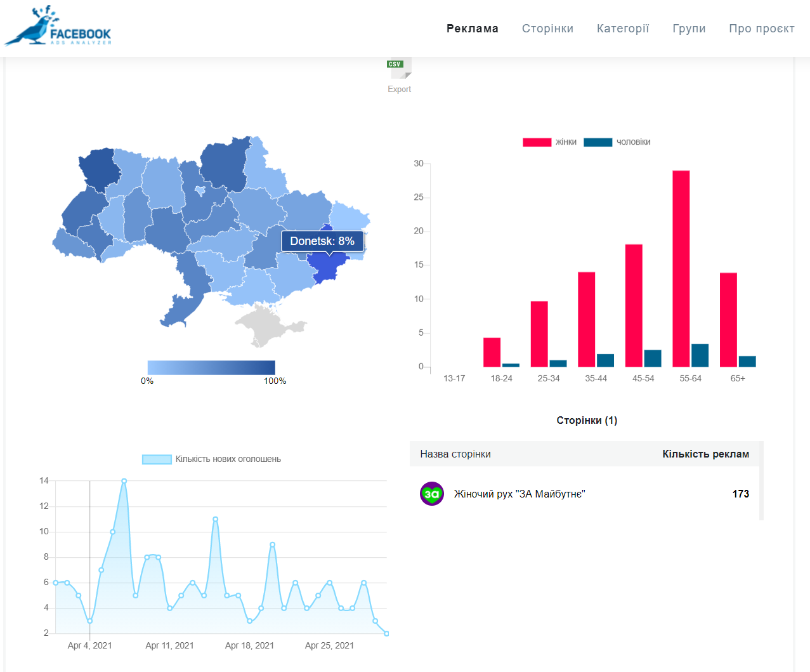The height and width of the screenshot is (672, 810).
Task: Open the Про проєкт page
Action: tap(761, 29)
